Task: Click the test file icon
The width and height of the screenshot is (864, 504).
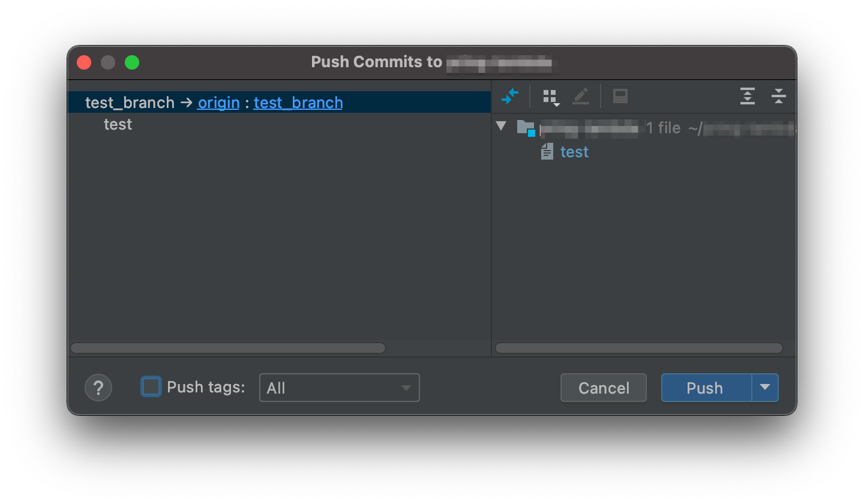Action: point(547,152)
